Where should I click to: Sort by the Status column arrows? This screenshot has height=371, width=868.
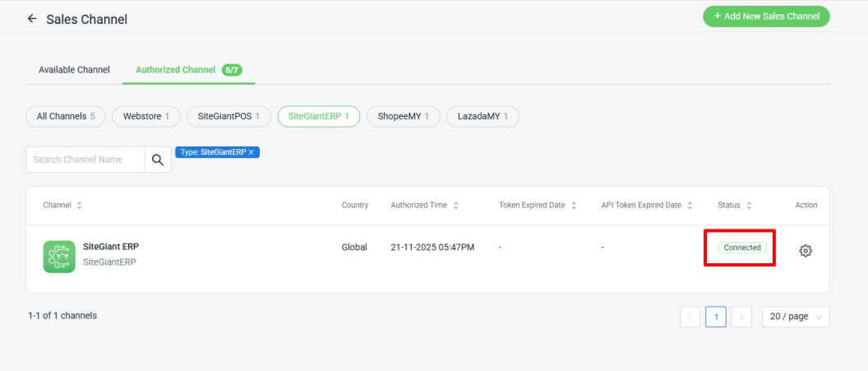point(750,206)
